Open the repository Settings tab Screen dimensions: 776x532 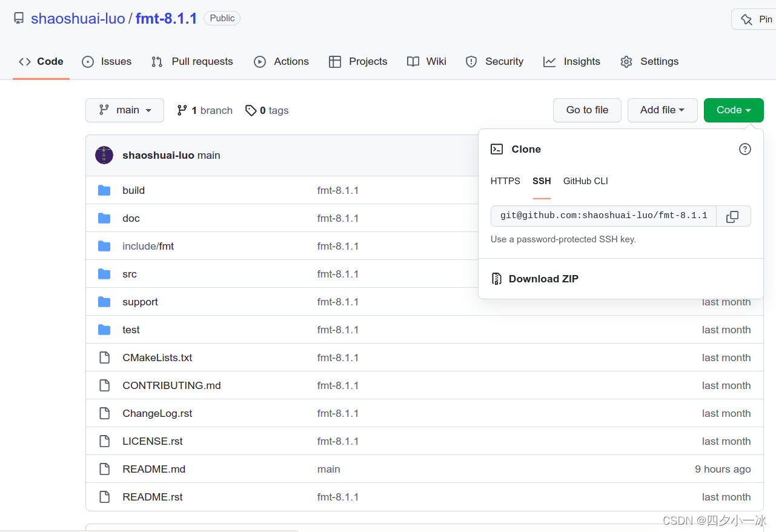(x=649, y=61)
